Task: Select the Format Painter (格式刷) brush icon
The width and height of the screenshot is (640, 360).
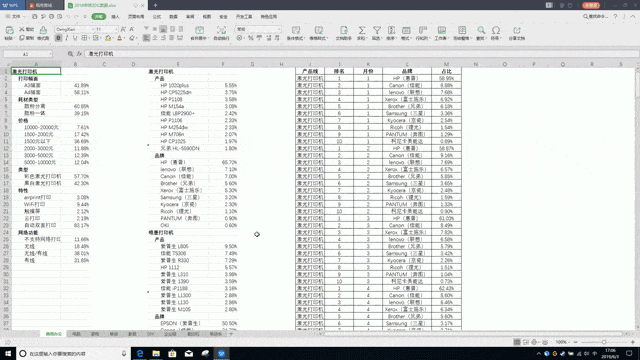Action: [x=43, y=30]
